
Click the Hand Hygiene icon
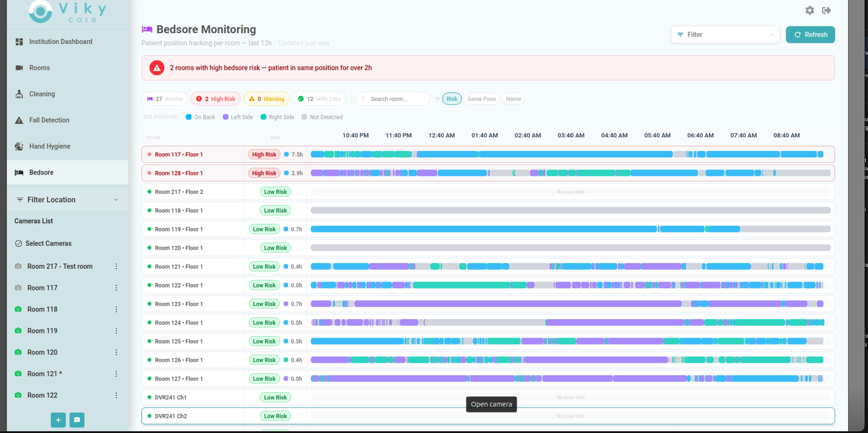pos(19,146)
